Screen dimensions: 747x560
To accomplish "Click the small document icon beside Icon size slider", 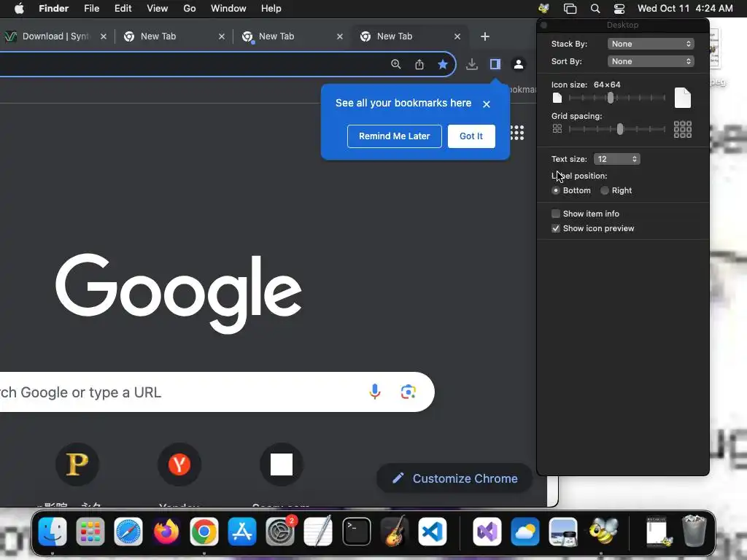I will click(557, 98).
